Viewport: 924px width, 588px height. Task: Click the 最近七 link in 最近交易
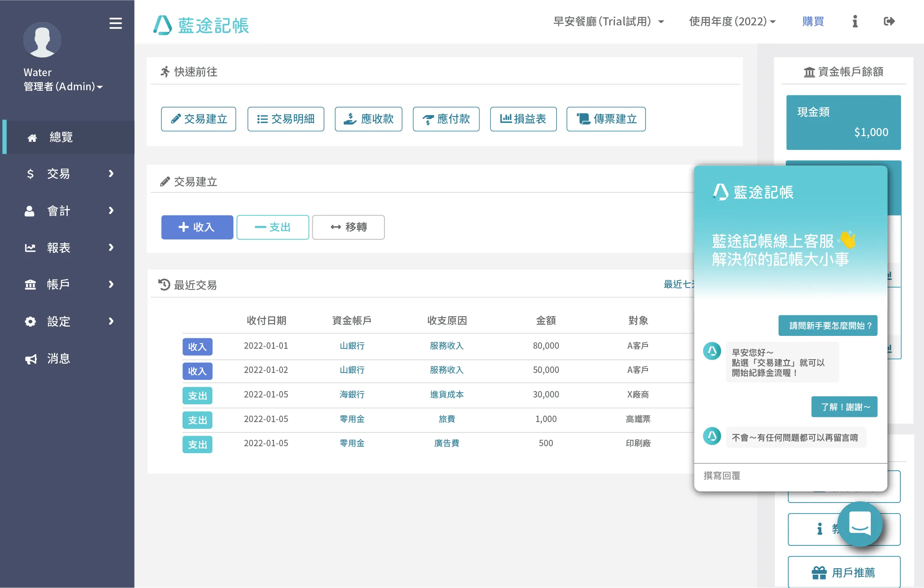coord(679,284)
